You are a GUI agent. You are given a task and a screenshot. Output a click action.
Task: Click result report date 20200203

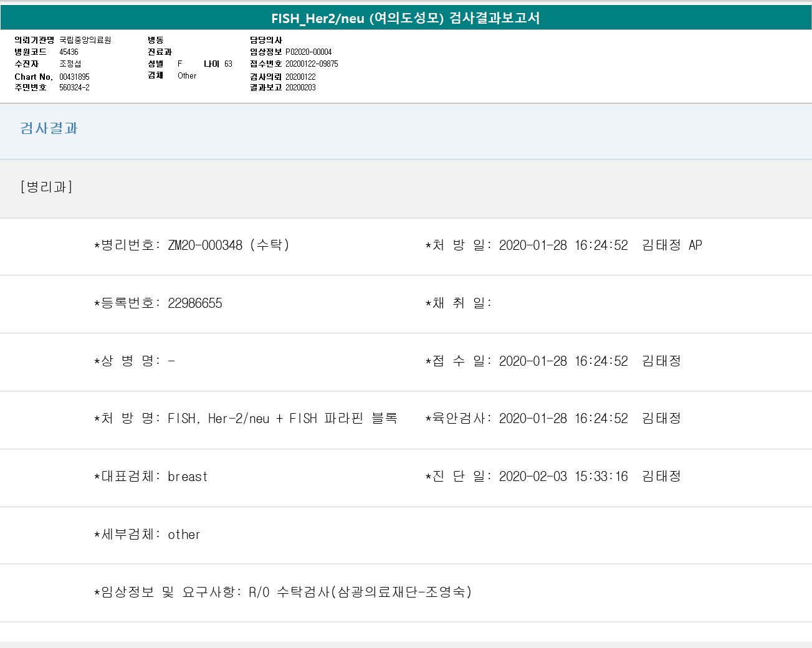(x=300, y=87)
